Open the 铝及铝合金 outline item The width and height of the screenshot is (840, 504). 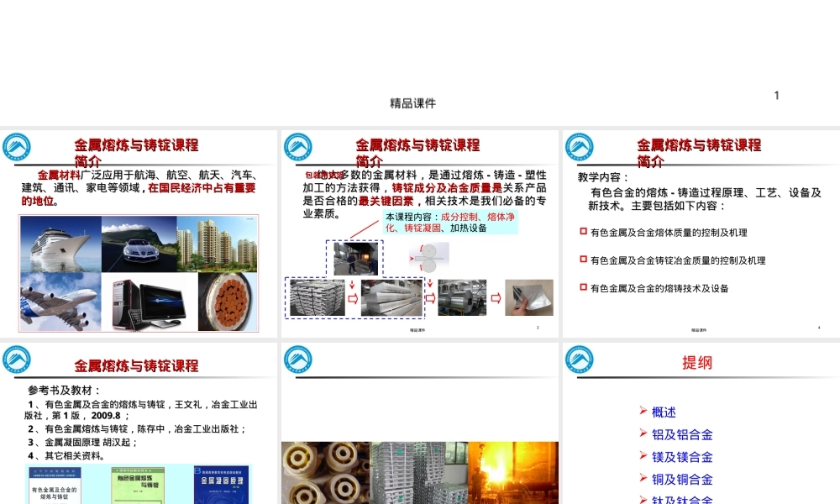click(682, 434)
